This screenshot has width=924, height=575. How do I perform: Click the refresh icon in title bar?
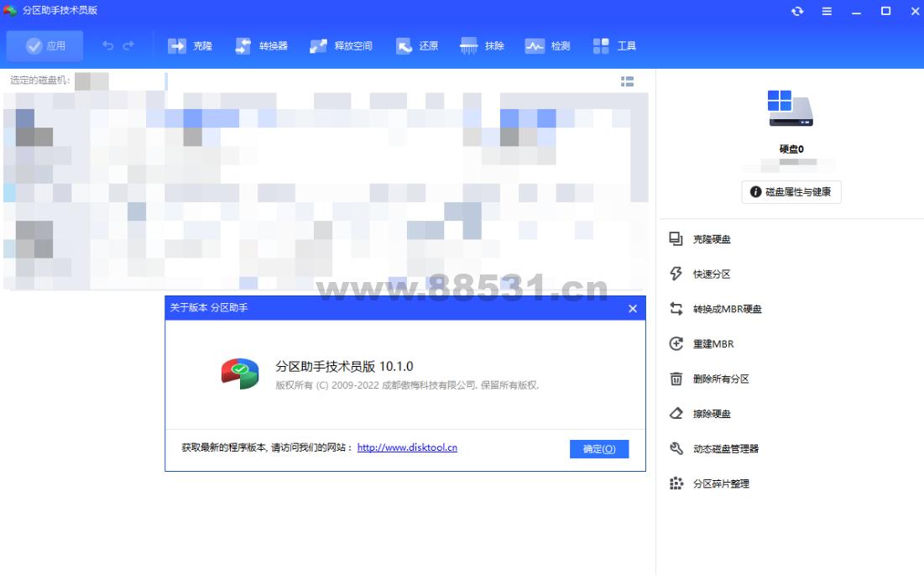pyautogui.click(x=797, y=11)
